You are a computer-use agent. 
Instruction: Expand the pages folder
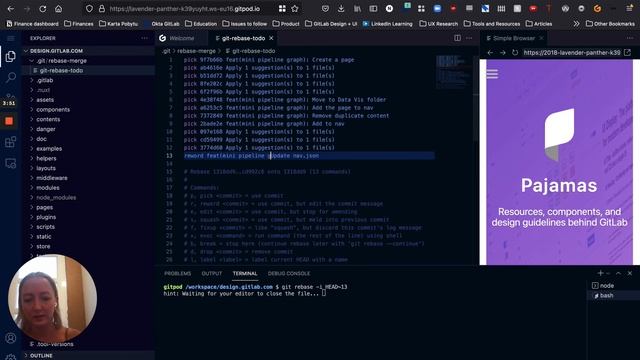(x=44, y=207)
